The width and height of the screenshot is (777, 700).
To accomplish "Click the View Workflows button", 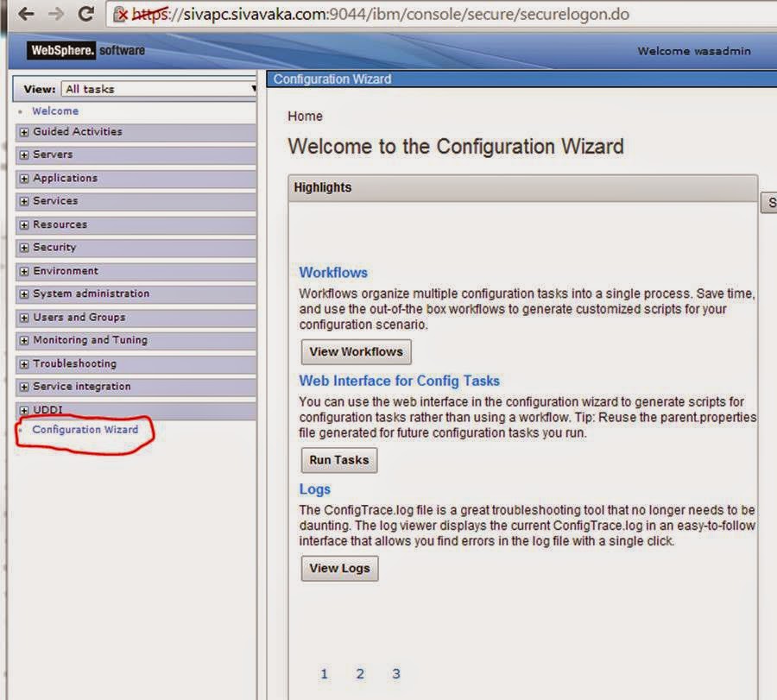I will pyautogui.click(x=357, y=352).
